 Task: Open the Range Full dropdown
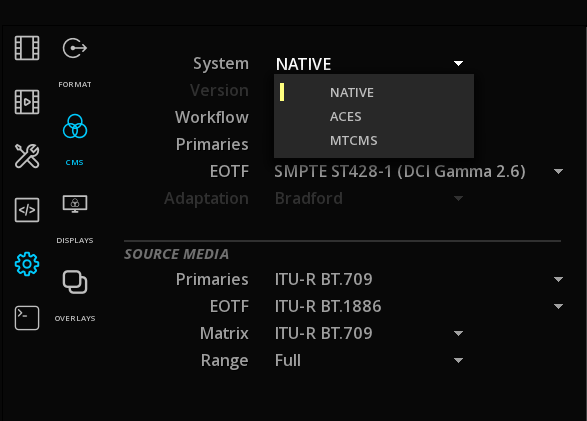pyautogui.click(x=458, y=360)
